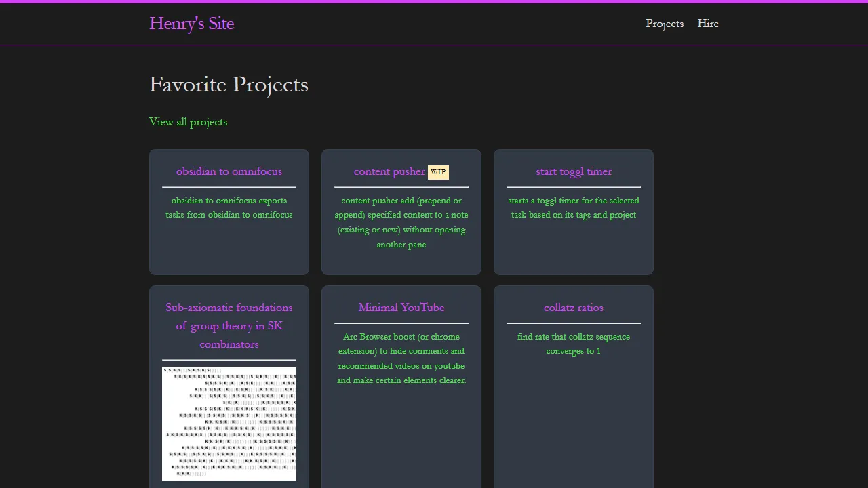The height and width of the screenshot is (488, 868).
Task: Open the "obsidian to omnifocus" project card
Action: pyautogui.click(x=229, y=171)
